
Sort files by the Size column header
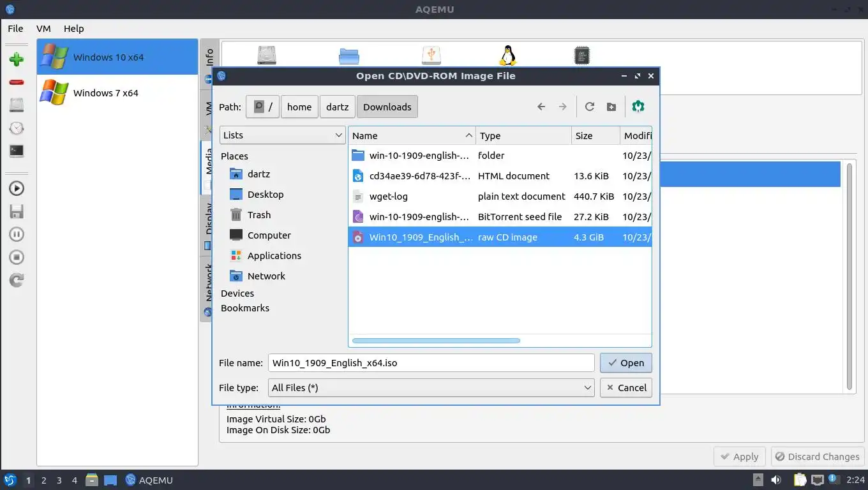(596, 135)
